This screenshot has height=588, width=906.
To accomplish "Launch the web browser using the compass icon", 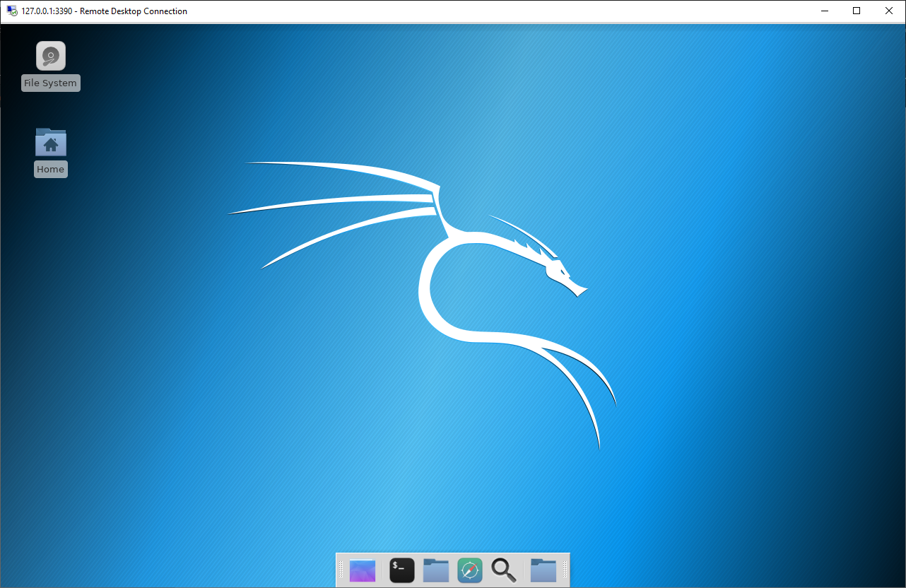I will point(469,570).
